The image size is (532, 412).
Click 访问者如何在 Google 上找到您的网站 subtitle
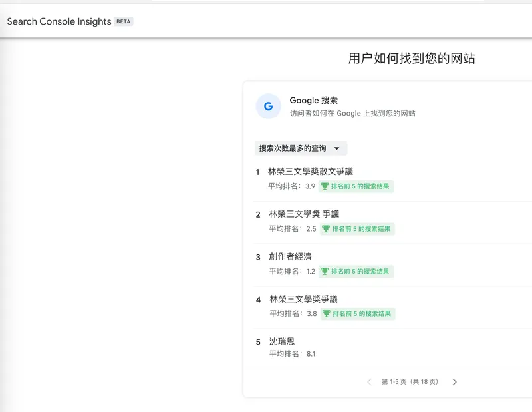[352, 113]
